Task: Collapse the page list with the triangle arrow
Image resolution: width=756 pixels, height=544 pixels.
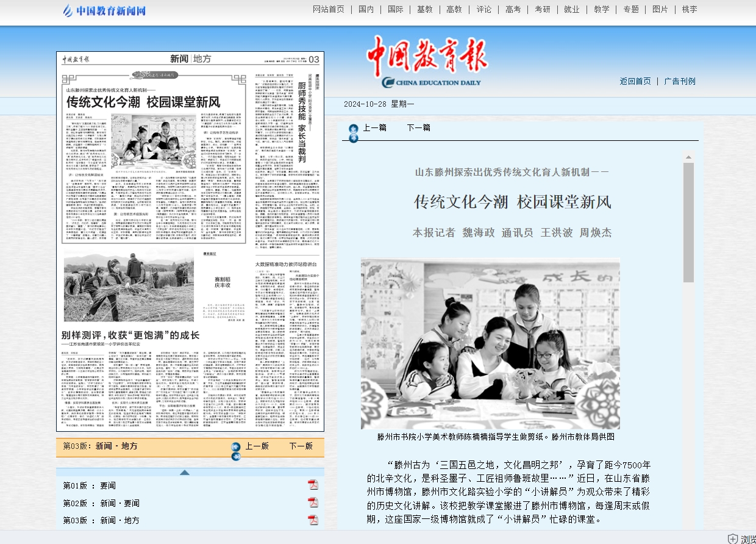Action: [185, 473]
